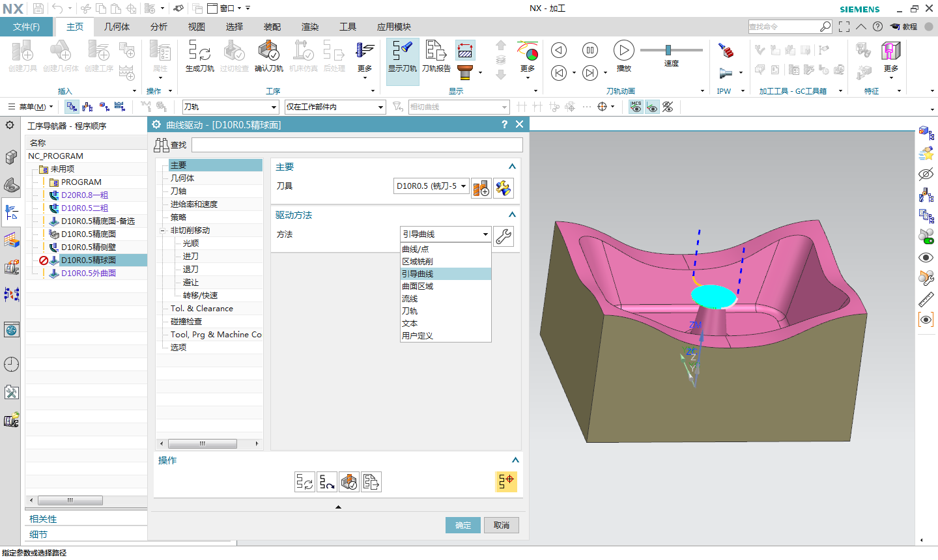Select operation D10R0.5外曲面 in navigator
Viewport: 938px width, 560px height.
tap(89, 273)
